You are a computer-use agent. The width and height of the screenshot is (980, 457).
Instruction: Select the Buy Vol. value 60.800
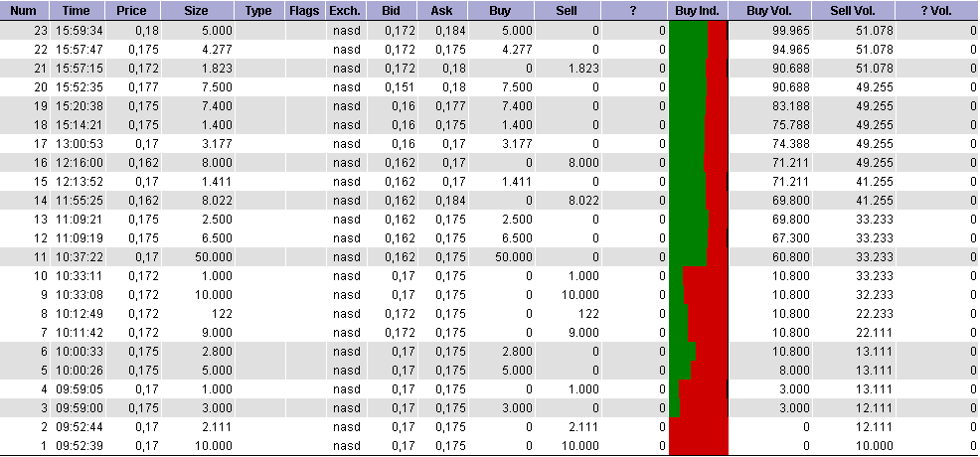pos(791,256)
